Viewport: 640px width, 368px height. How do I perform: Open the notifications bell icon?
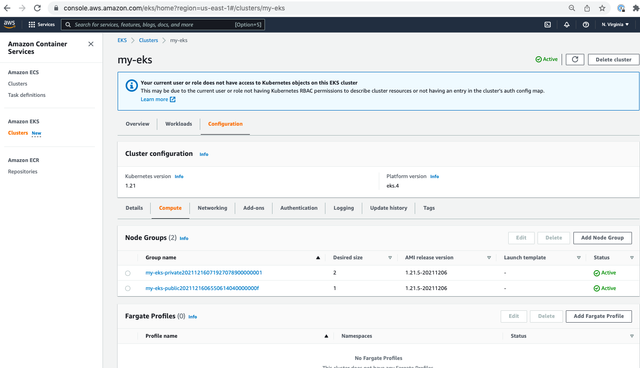(x=567, y=24)
